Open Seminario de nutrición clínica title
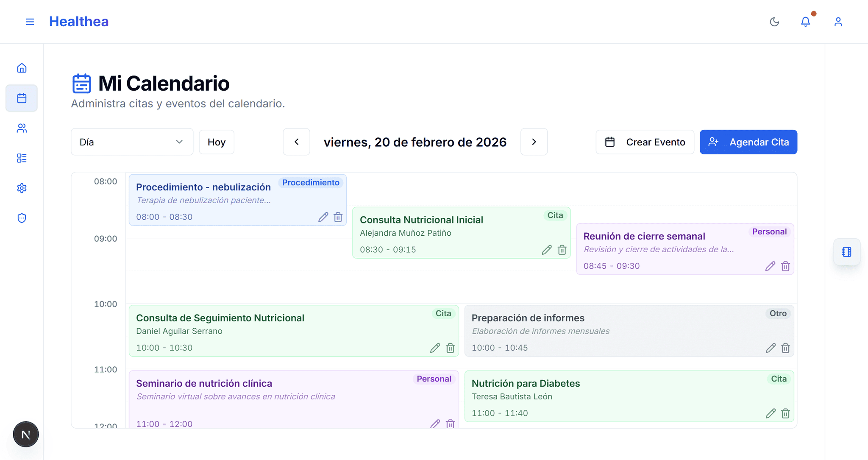Image resolution: width=868 pixels, height=460 pixels. pos(204,383)
